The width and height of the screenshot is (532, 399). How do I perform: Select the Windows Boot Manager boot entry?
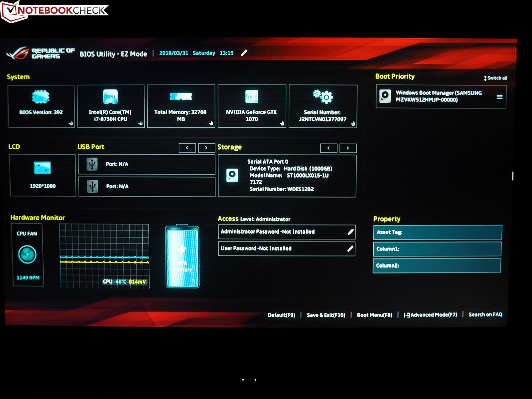[441, 97]
